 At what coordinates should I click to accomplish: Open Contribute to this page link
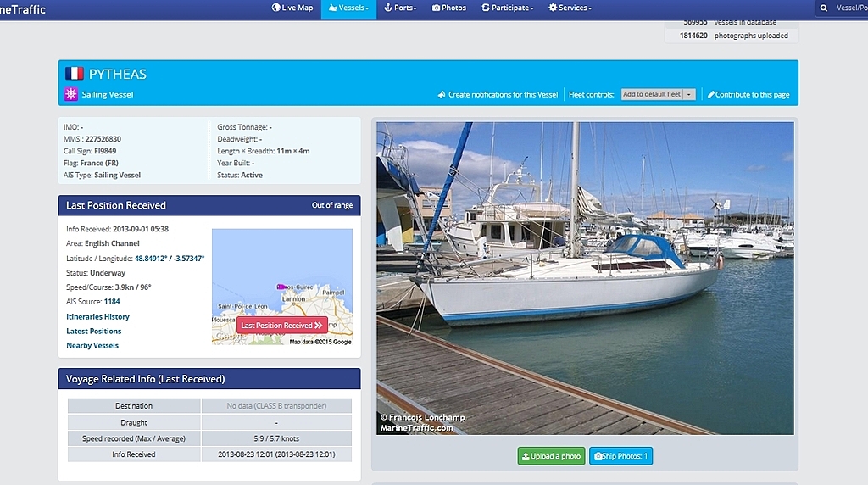pos(748,95)
